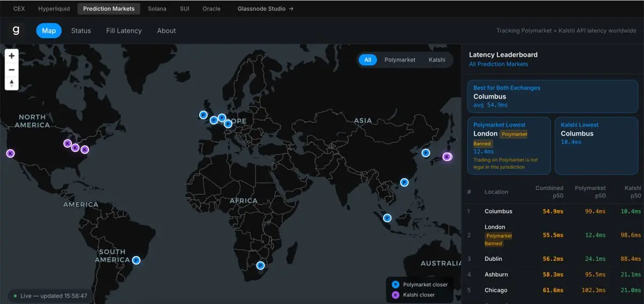Switch to the Fill Latency view

click(x=124, y=31)
